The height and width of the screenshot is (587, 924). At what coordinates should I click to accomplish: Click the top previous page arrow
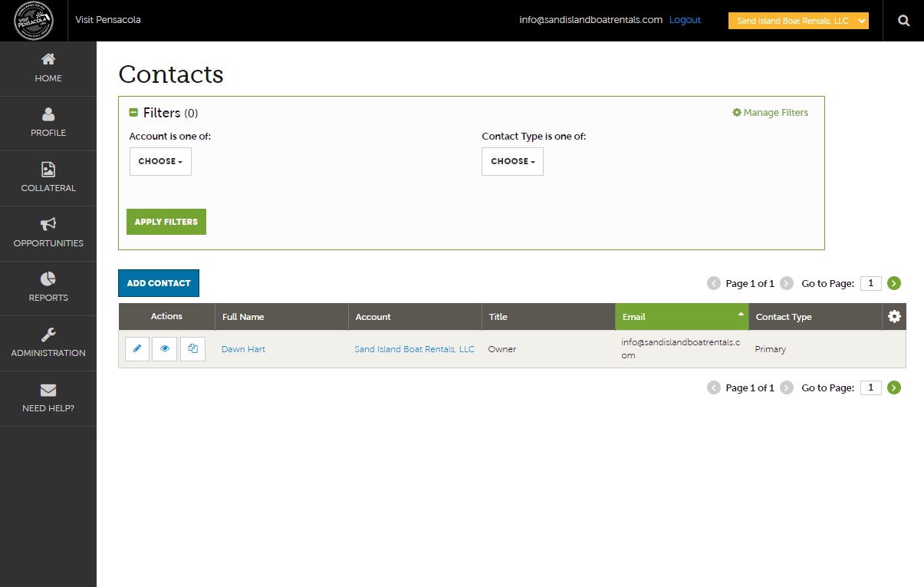(x=714, y=283)
